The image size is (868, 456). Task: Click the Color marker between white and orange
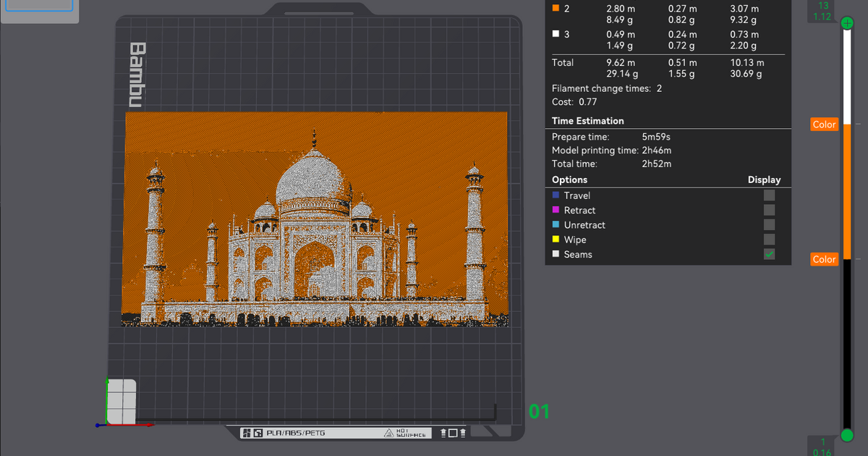824,124
